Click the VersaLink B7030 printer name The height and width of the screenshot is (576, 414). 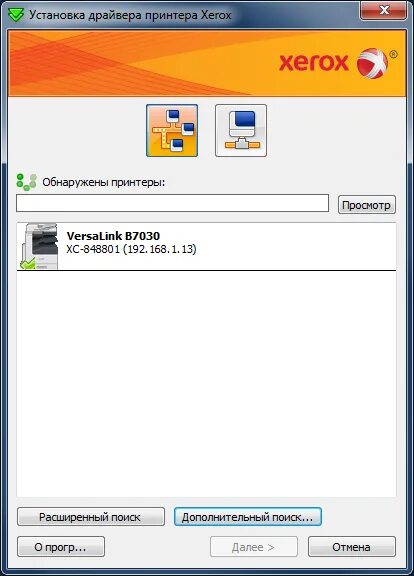click(113, 236)
